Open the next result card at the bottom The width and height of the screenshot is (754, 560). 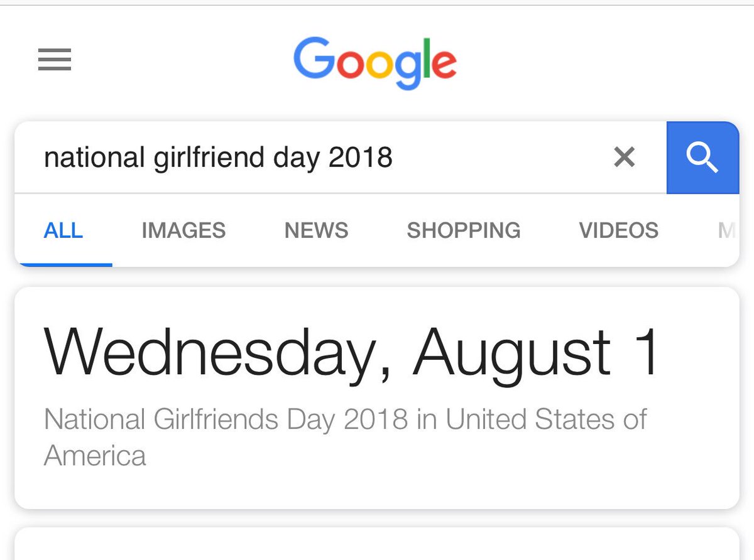pos(377,544)
